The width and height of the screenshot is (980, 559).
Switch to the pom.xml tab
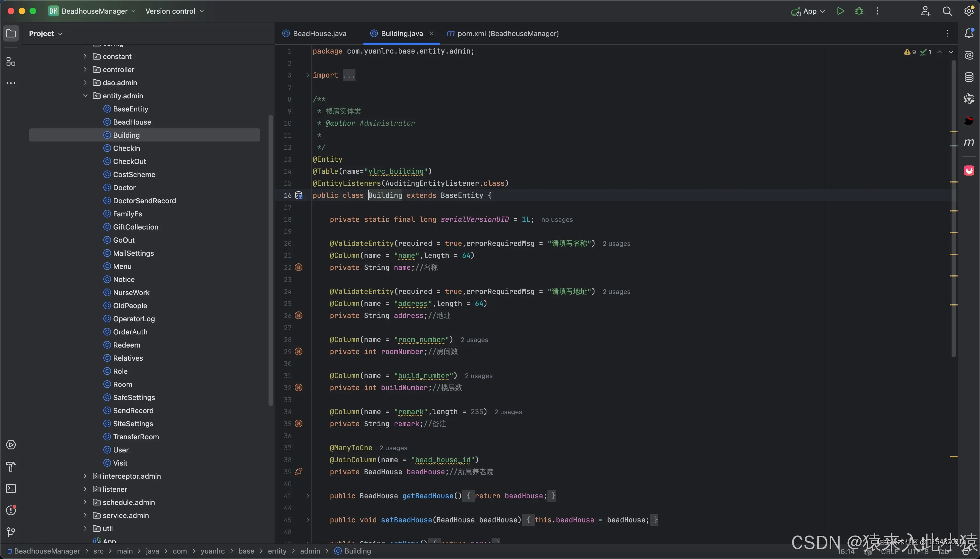507,33
